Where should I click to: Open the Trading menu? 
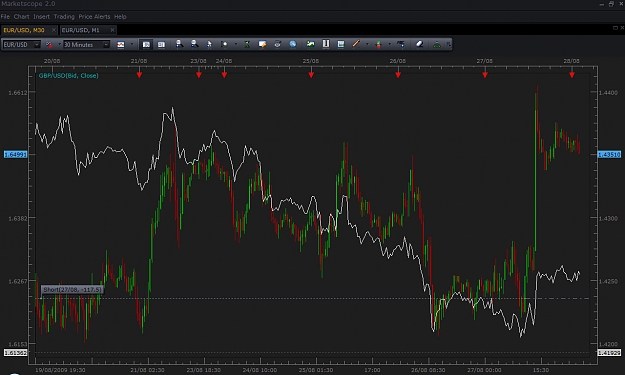64,17
